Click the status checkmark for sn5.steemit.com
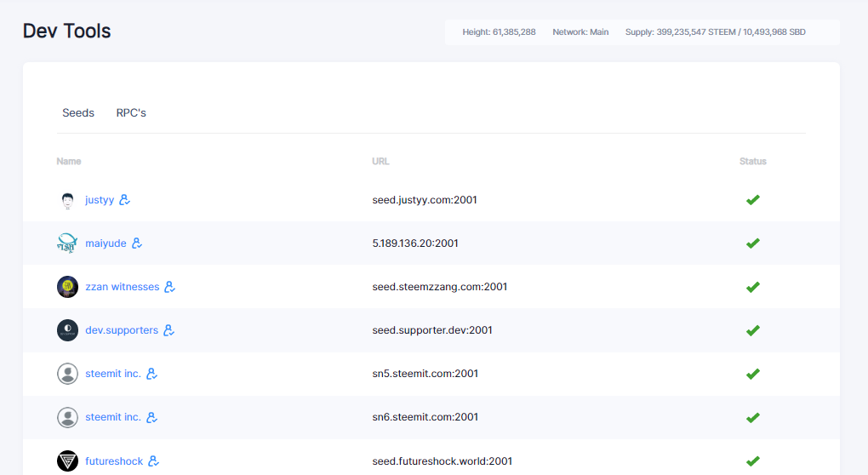Viewport: 868px width, 475px height. [753, 374]
